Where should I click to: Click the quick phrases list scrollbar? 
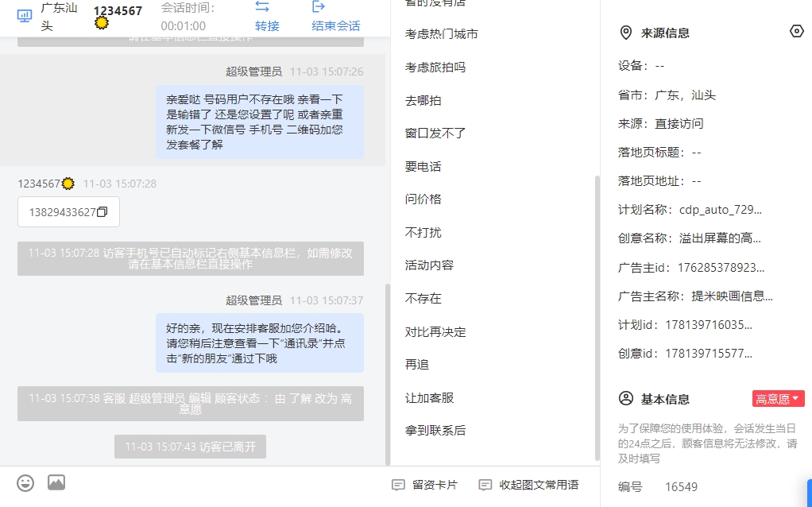pyautogui.click(x=597, y=318)
